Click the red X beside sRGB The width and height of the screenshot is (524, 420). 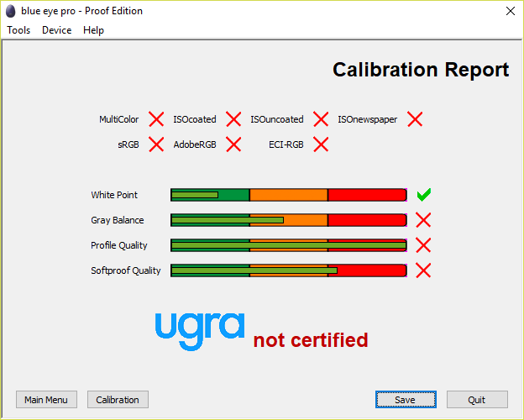pyautogui.click(x=156, y=144)
